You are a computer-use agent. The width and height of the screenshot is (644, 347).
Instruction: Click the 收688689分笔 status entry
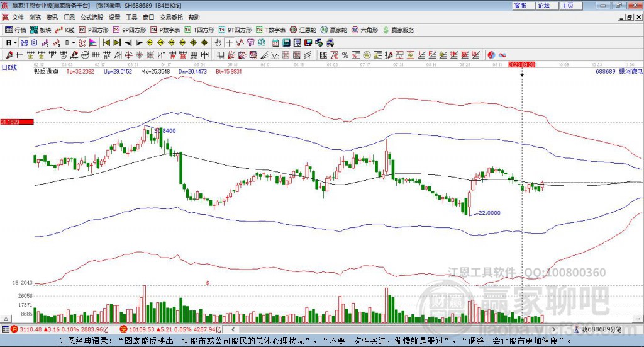(x=599, y=329)
